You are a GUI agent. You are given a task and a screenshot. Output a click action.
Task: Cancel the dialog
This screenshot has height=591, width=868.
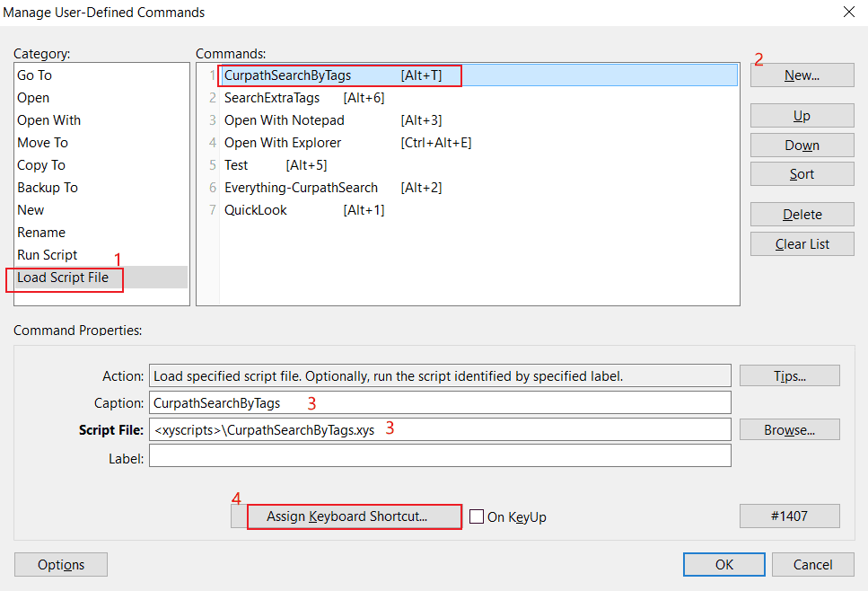(x=812, y=564)
